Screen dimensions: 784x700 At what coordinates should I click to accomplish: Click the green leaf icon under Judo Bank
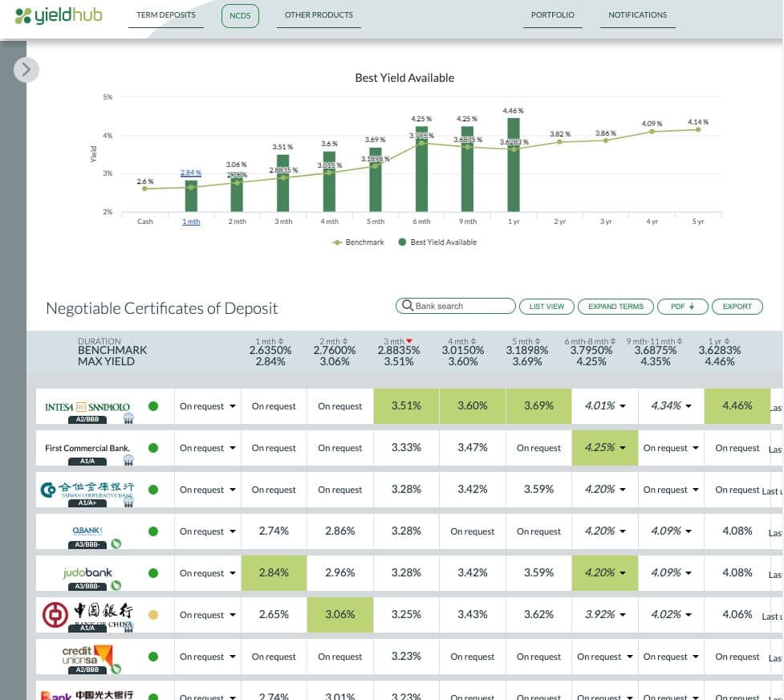[116, 585]
